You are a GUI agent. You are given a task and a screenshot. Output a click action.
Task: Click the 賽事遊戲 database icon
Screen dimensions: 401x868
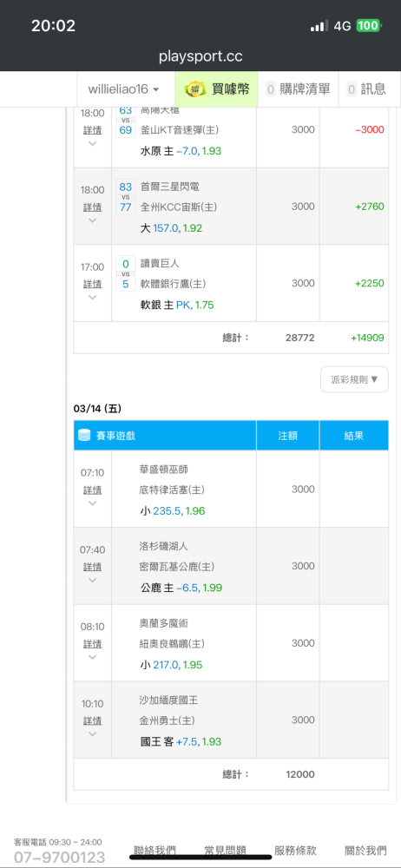tap(84, 436)
